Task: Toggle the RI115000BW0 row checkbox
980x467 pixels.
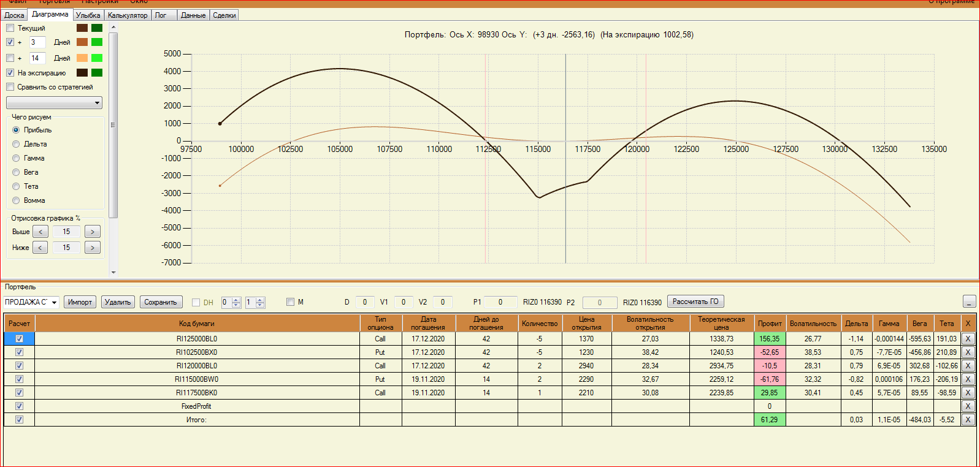Action: point(20,379)
